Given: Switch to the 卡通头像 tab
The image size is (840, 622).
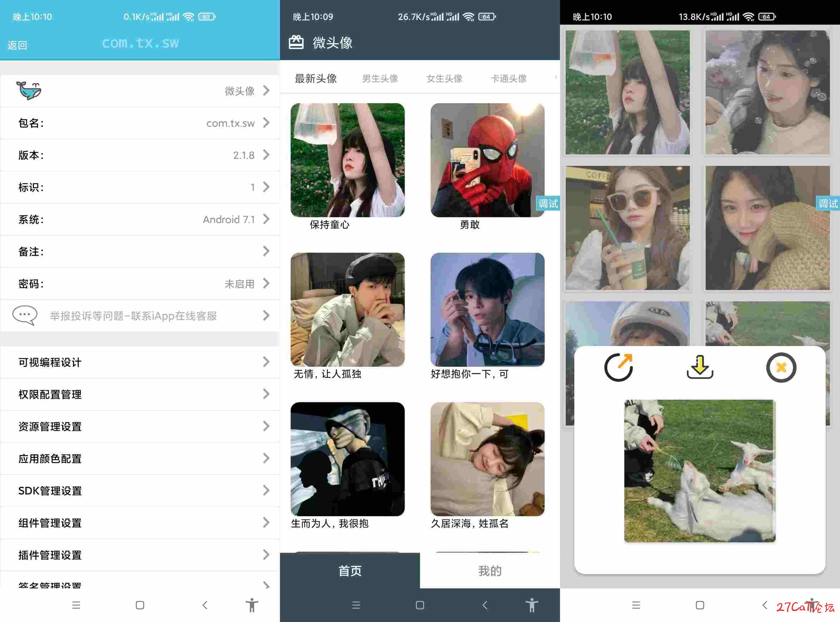Looking at the screenshot, I should coord(509,78).
